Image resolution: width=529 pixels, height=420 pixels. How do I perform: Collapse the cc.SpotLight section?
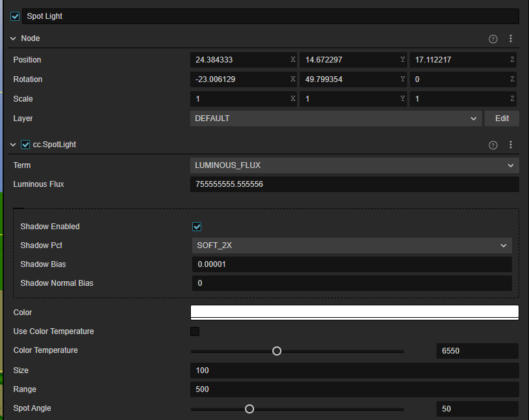tap(13, 145)
